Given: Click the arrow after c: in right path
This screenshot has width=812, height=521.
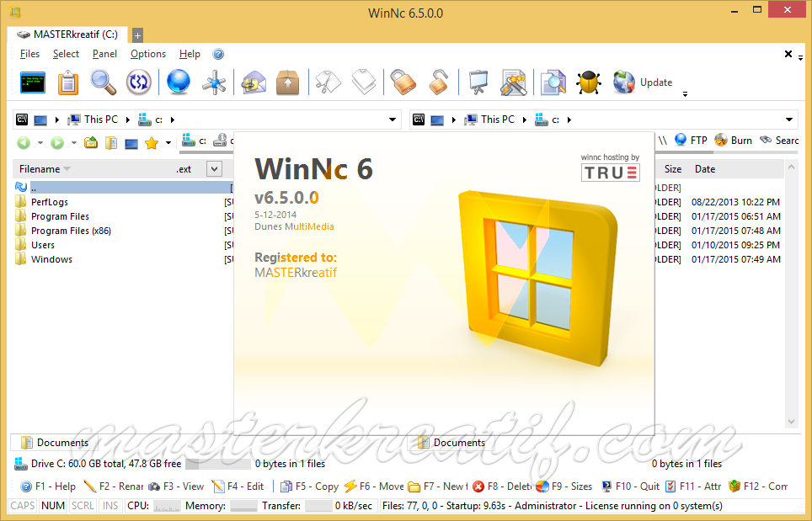Looking at the screenshot, I should tap(569, 120).
